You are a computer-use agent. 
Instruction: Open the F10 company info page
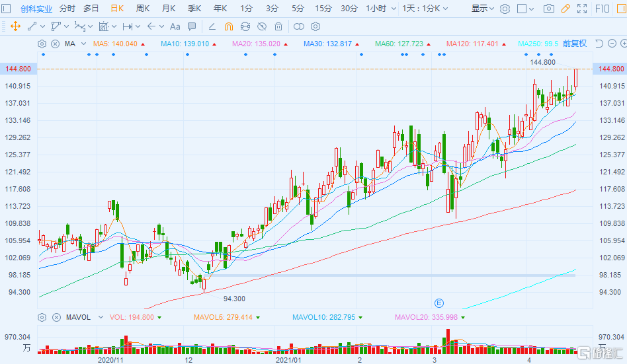click(603, 9)
